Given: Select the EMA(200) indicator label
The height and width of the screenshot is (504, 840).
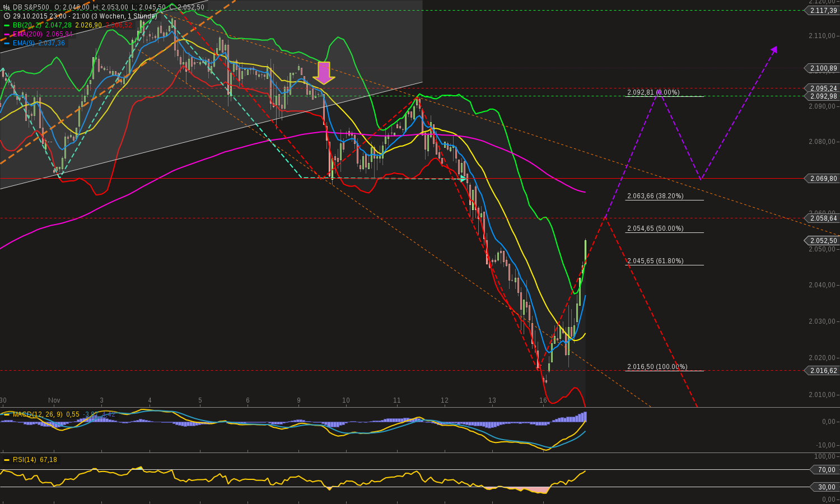Looking at the screenshot, I should pos(28,34).
